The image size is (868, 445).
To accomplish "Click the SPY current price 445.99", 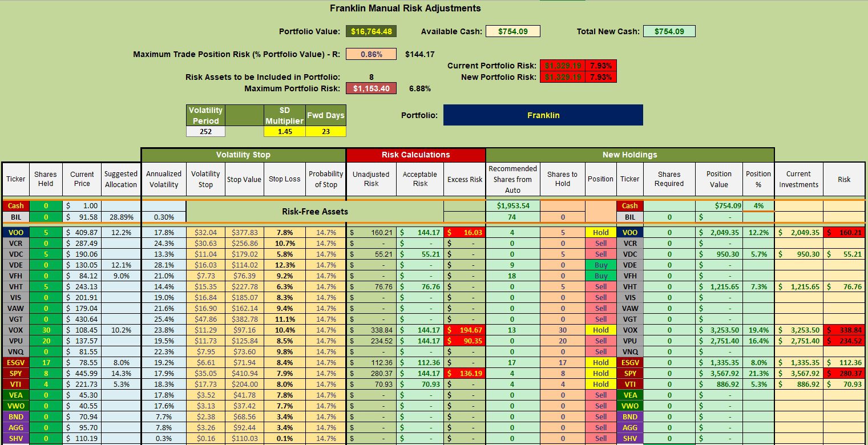I will pos(82,374).
